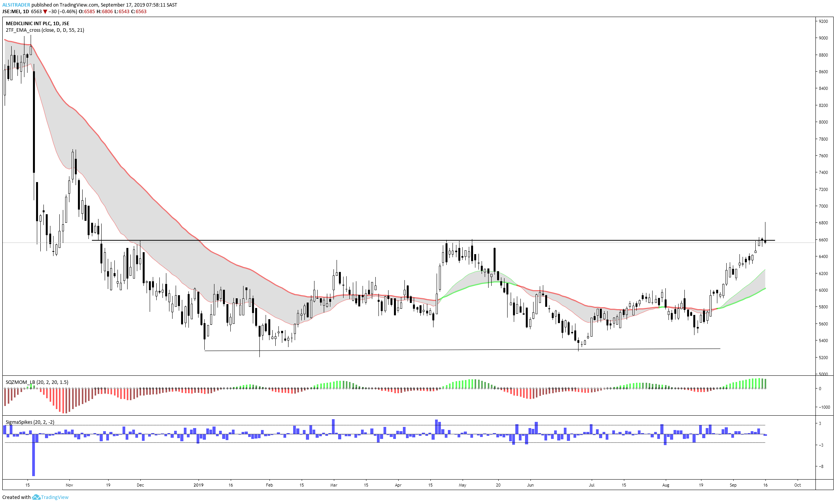This screenshot has width=836, height=504.
Task: Click the Apr time axis label
Action: [398, 485]
